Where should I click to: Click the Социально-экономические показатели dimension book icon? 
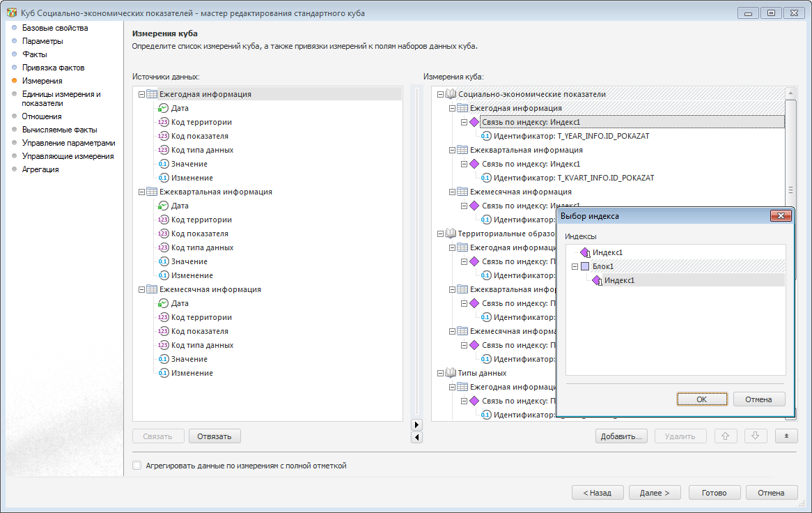[x=451, y=94]
